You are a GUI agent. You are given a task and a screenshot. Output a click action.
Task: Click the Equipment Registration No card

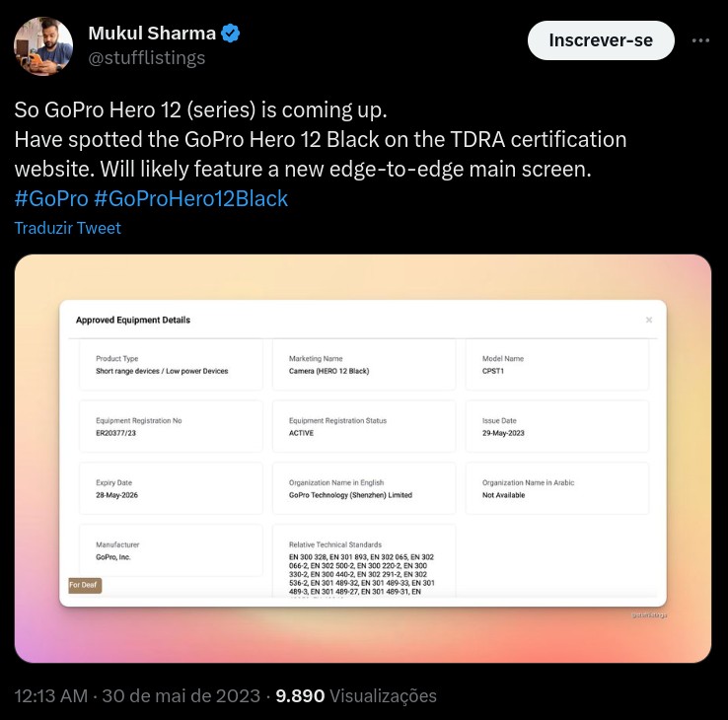(171, 426)
